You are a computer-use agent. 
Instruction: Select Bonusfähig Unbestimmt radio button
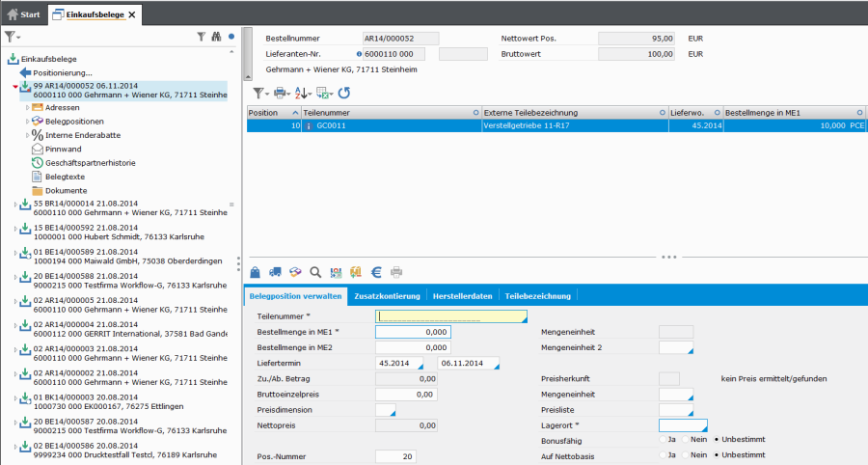[x=717, y=440]
